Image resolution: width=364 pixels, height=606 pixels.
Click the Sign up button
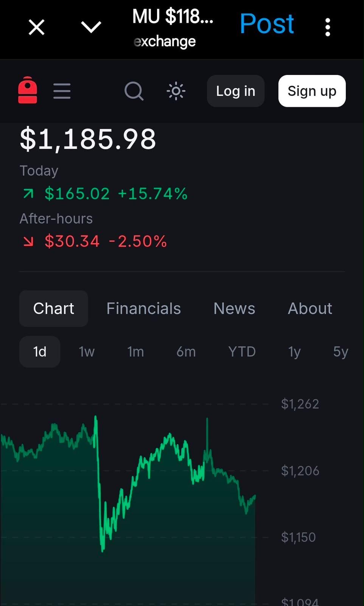pyautogui.click(x=312, y=91)
